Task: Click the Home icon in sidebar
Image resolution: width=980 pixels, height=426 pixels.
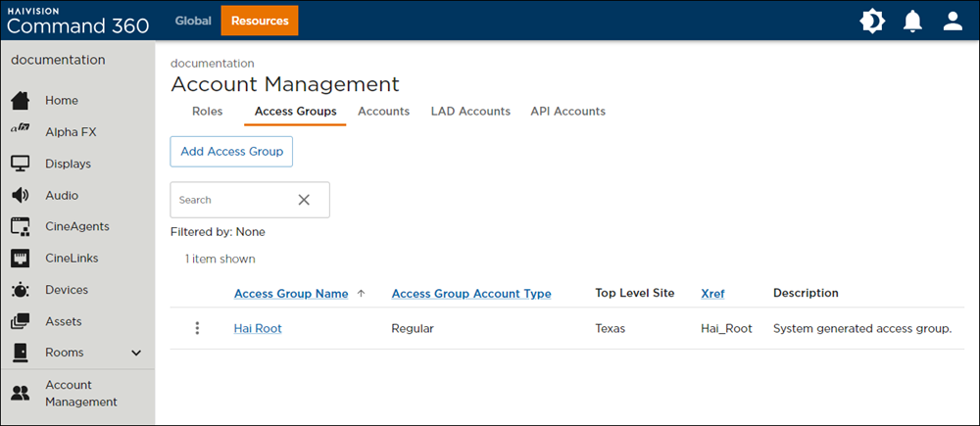Action: (x=20, y=101)
